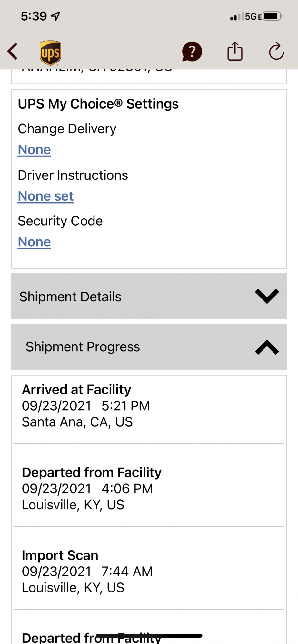This screenshot has height=644, width=298.
Task: Tap the UPS My Choice Settings heading
Action: [98, 104]
